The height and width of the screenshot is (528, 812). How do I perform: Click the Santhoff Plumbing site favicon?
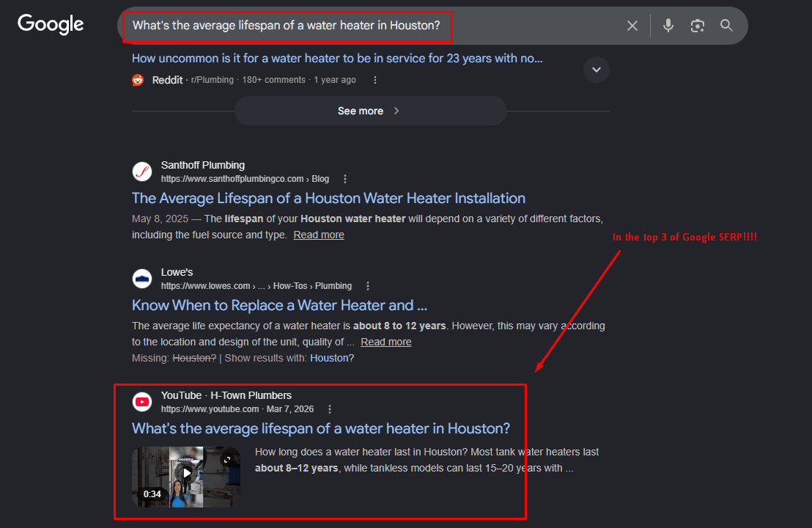[x=142, y=172]
